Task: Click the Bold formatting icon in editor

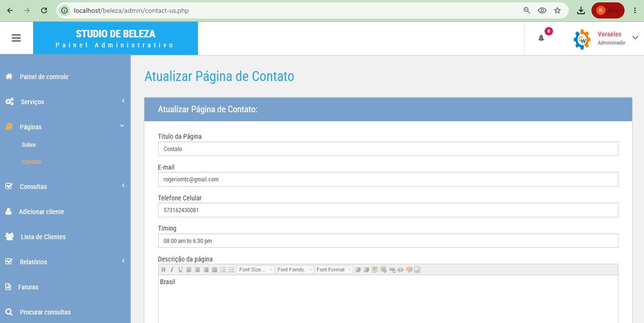Action: [163, 269]
